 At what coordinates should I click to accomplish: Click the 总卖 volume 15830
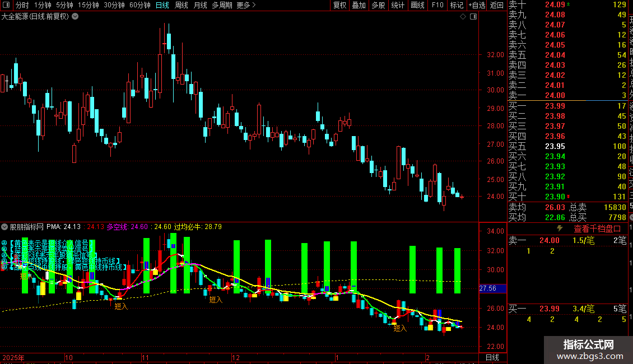615,207
